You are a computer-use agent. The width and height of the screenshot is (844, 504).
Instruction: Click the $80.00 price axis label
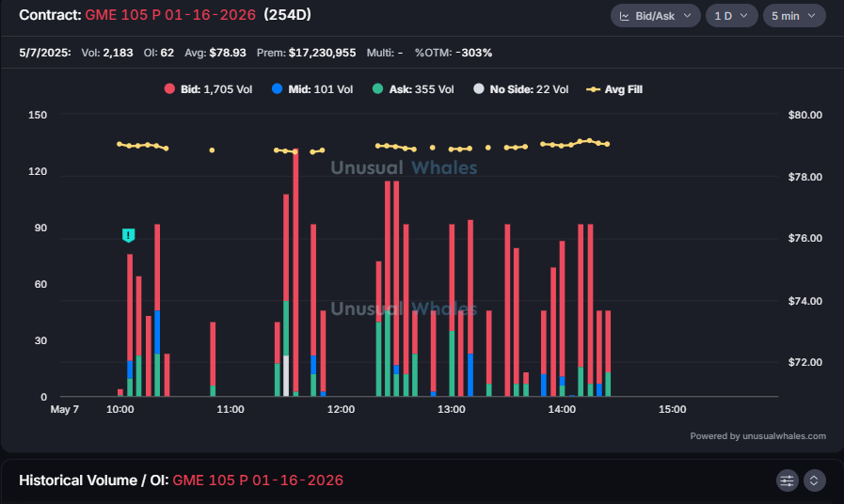[x=804, y=115]
